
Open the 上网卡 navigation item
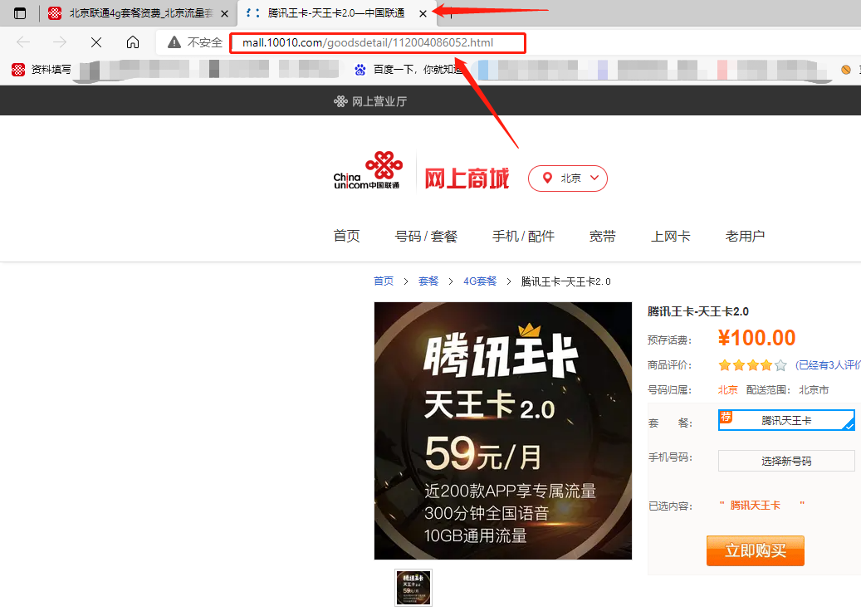click(x=671, y=236)
